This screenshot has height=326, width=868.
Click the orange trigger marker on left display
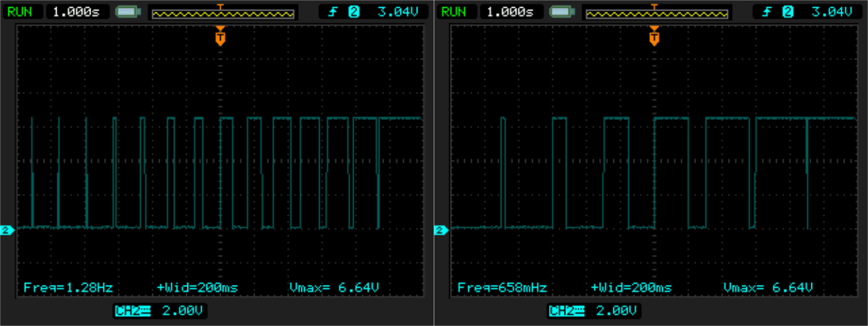point(221,37)
